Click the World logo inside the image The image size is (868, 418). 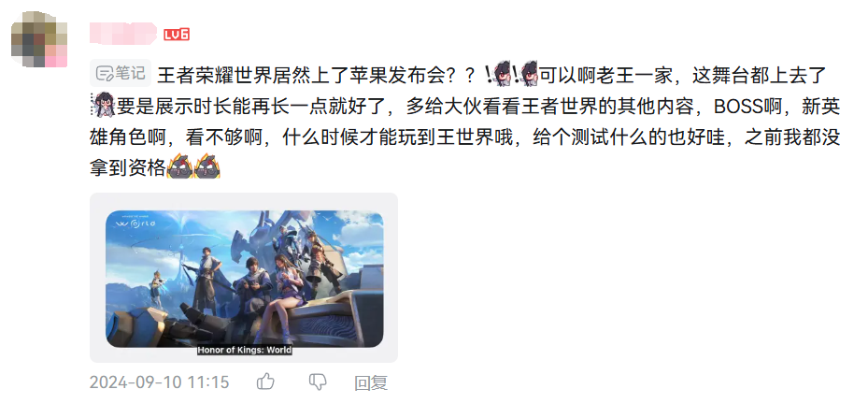pos(135,223)
